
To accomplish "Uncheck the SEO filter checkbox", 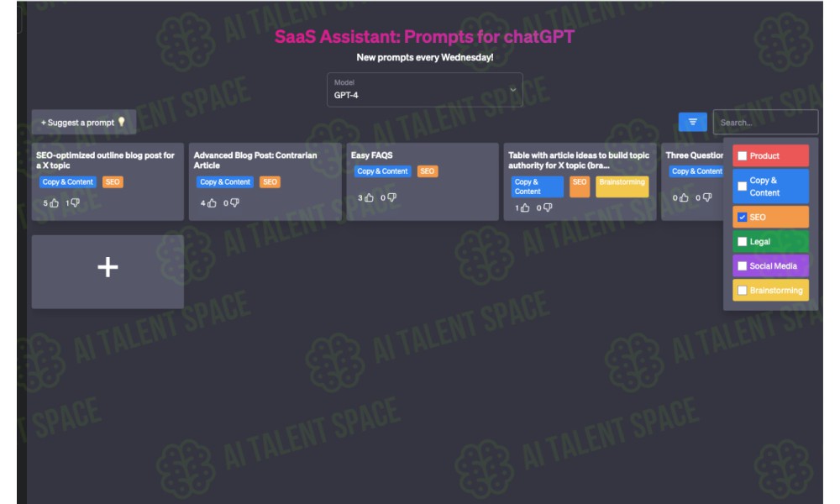I will click(742, 217).
